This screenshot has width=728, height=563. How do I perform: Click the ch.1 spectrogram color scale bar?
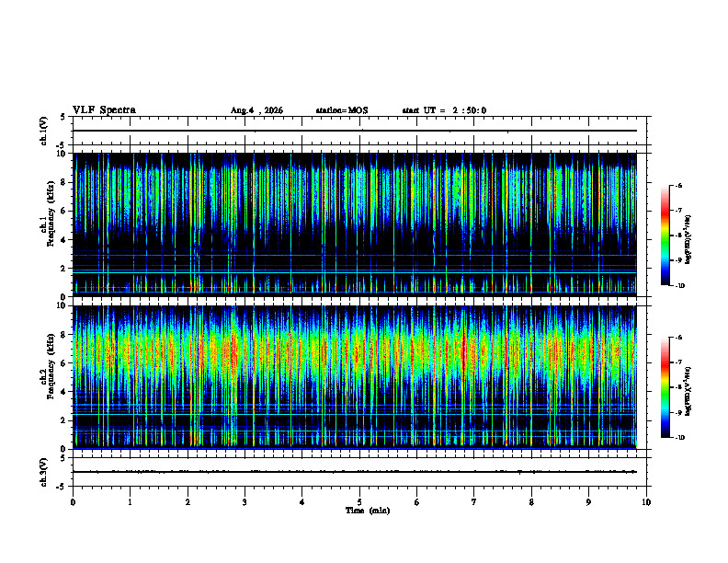pos(665,236)
